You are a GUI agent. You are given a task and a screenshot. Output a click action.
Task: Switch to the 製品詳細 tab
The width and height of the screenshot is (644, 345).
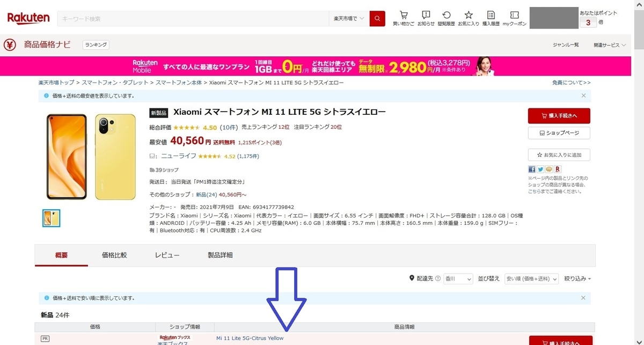(x=220, y=255)
